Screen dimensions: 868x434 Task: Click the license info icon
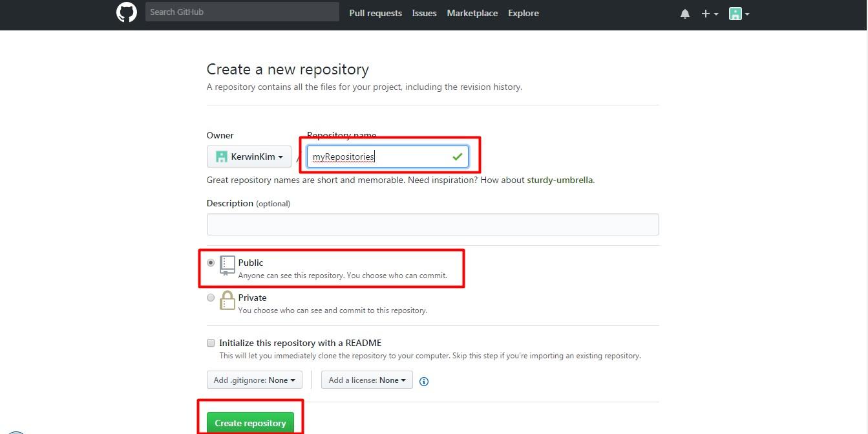pyautogui.click(x=424, y=381)
